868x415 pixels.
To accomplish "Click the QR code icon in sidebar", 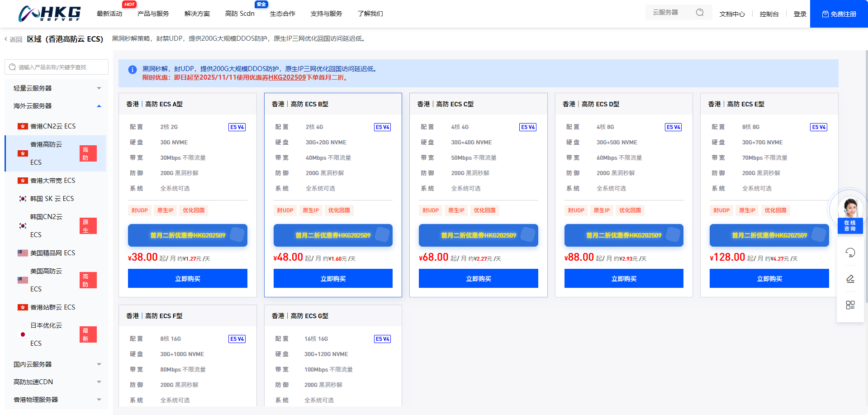I will pos(850,305).
